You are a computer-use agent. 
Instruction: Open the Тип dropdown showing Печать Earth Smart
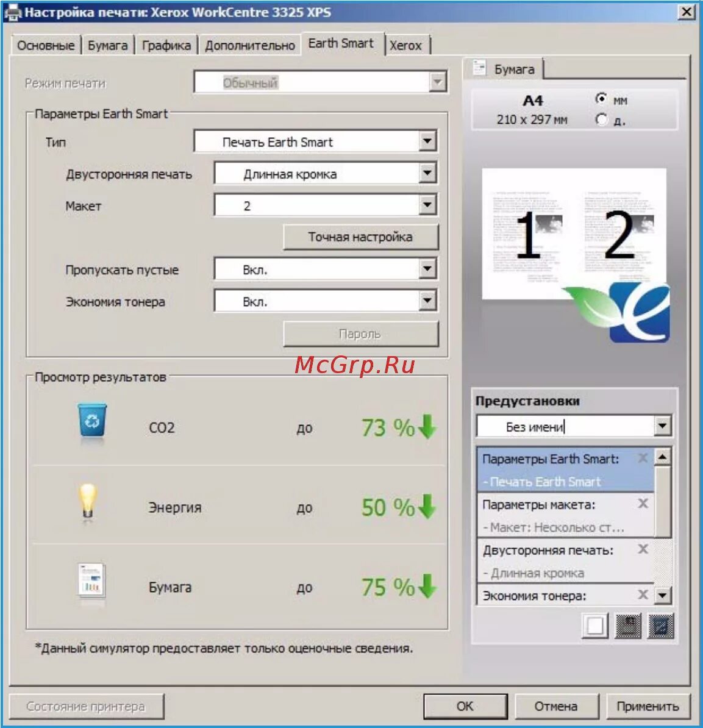tap(315, 141)
